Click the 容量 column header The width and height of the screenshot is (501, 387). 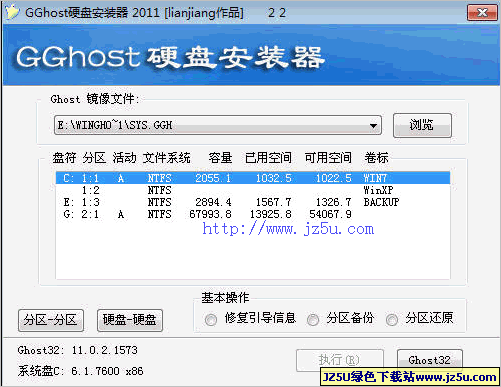coord(220,158)
